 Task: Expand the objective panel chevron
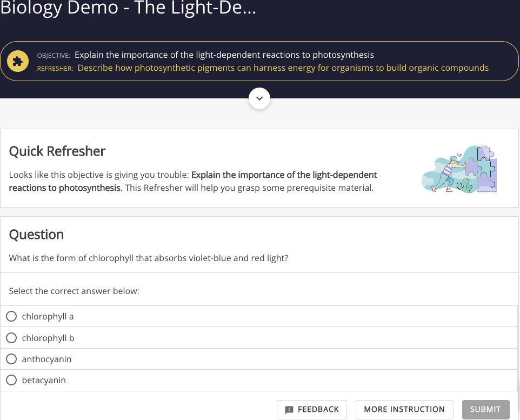pyautogui.click(x=259, y=98)
